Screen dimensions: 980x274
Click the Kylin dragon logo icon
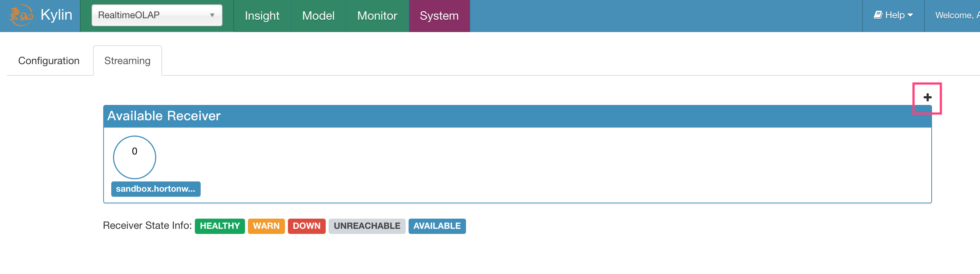click(x=21, y=15)
